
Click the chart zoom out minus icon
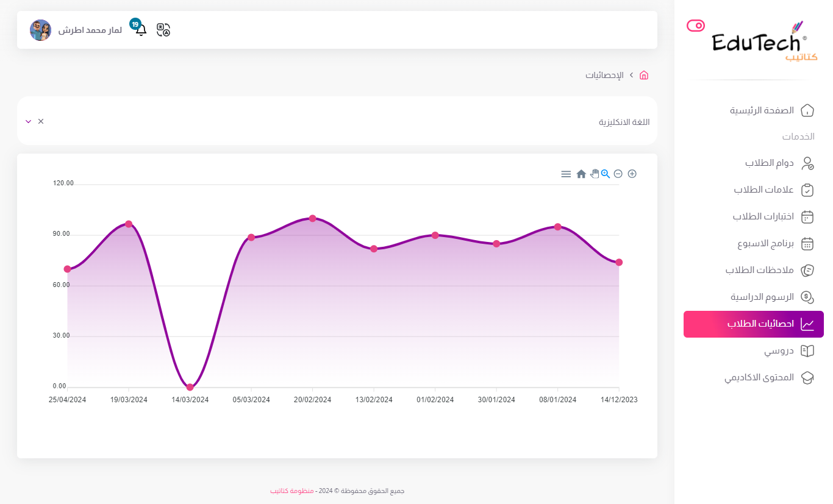coord(618,174)
